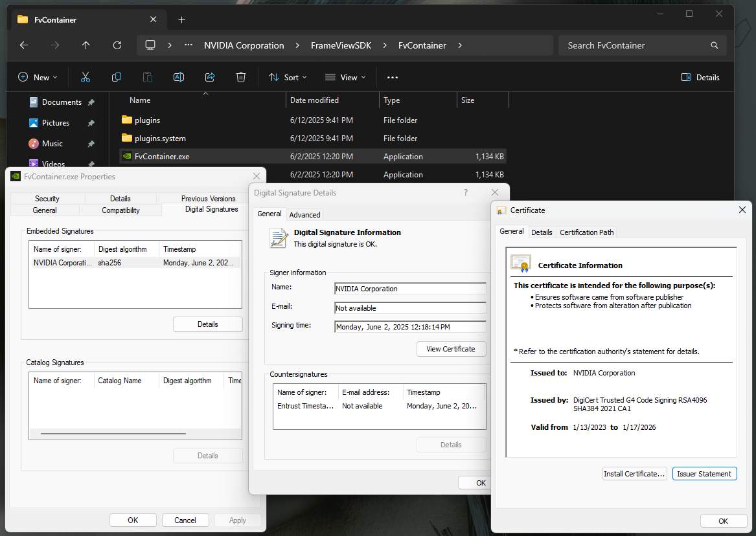Image resolution: width=756 pixels, height=536 pixels.
Task: Click the pin icon next to Music
Action: (x=91, y=144)
